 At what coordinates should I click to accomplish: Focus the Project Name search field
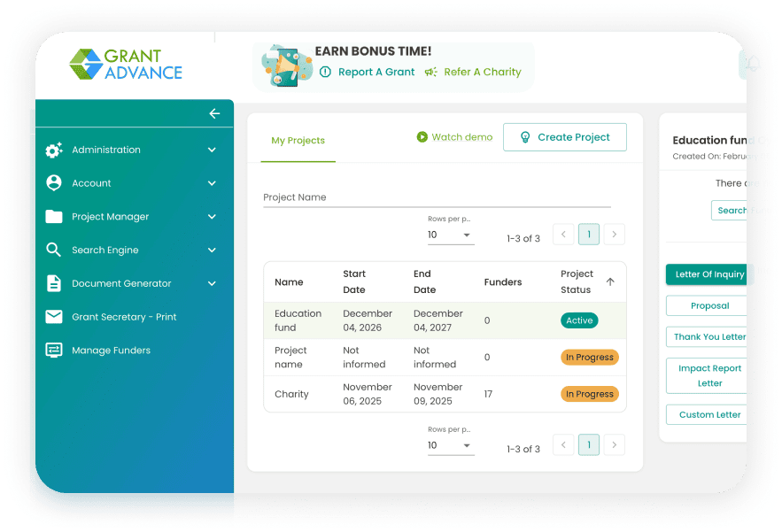coord(437,197)
